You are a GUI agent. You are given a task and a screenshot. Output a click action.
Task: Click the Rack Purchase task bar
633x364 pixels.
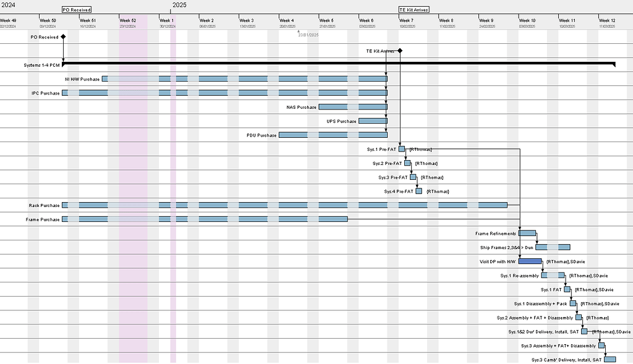[x=278, y=205]
